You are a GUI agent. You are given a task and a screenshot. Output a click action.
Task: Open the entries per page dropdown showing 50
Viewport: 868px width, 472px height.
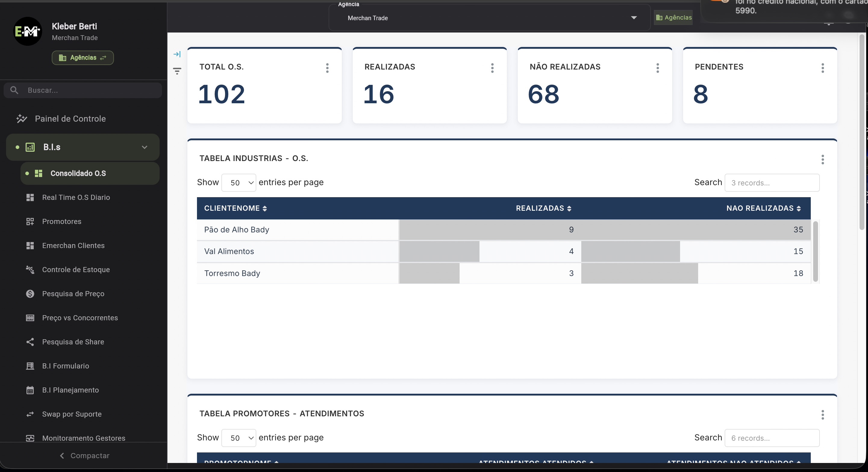click(239, 183)
